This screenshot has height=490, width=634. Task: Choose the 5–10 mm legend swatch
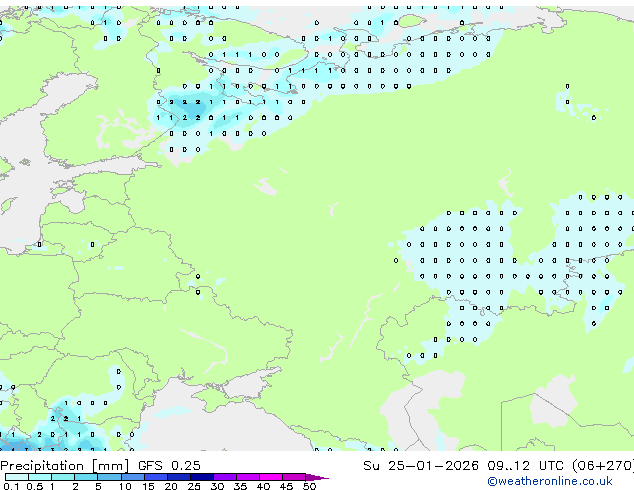[x=109, y=477]
